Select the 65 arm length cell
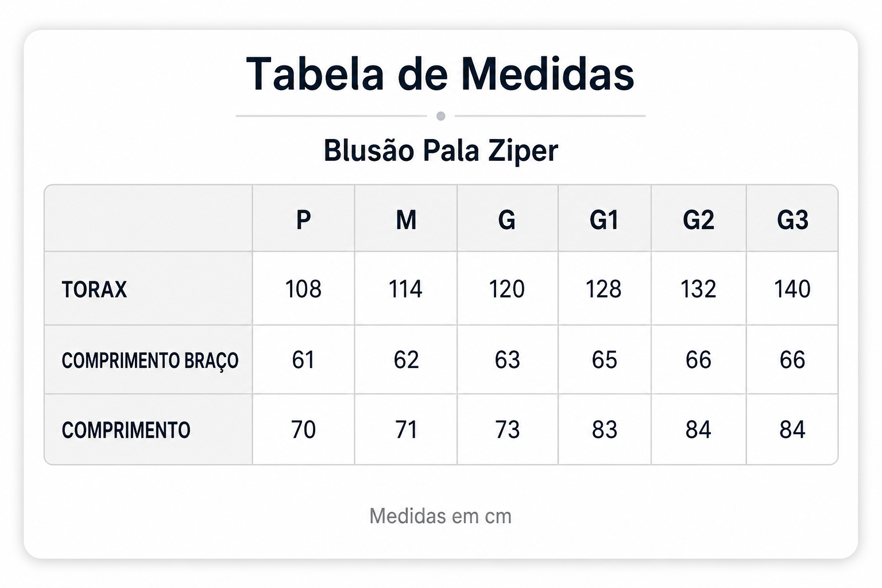This screenshot has height=588, width=882. pyautogui.click(x=604, y=359)
